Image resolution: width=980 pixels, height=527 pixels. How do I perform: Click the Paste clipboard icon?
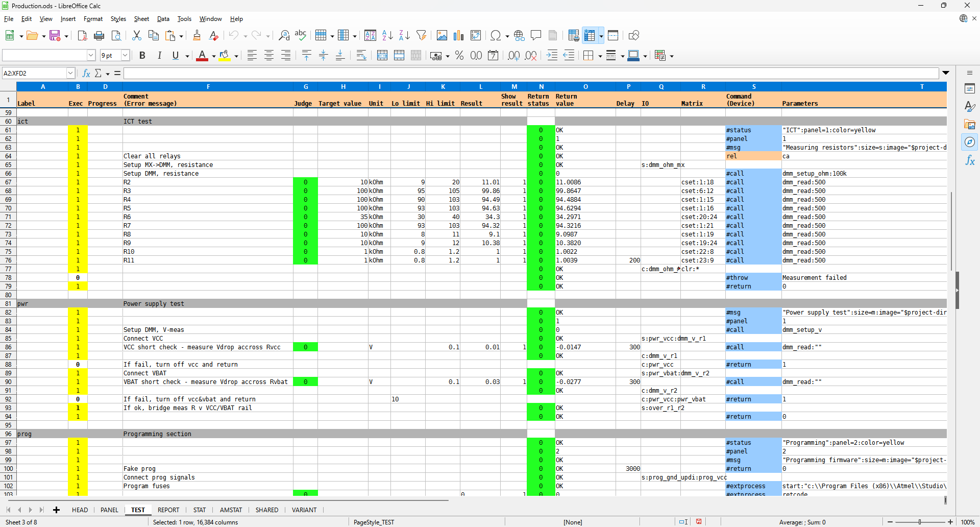(170, 35)
